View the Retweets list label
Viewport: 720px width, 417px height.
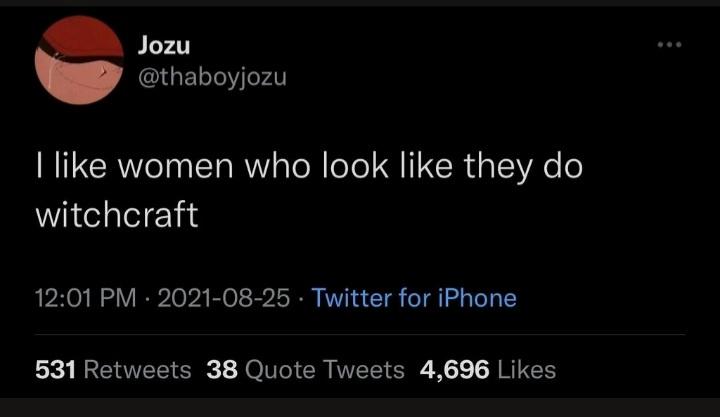click(x=138, y=370)
